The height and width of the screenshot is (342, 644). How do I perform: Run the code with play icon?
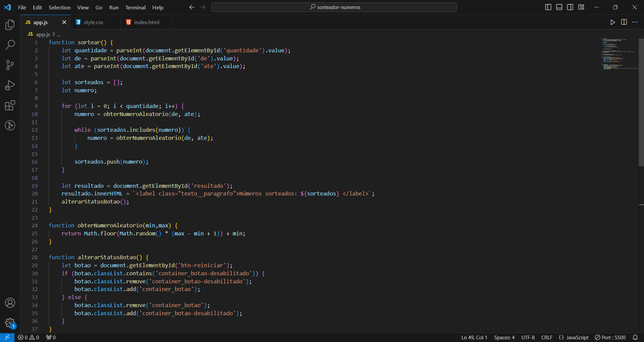click(613, 22)
